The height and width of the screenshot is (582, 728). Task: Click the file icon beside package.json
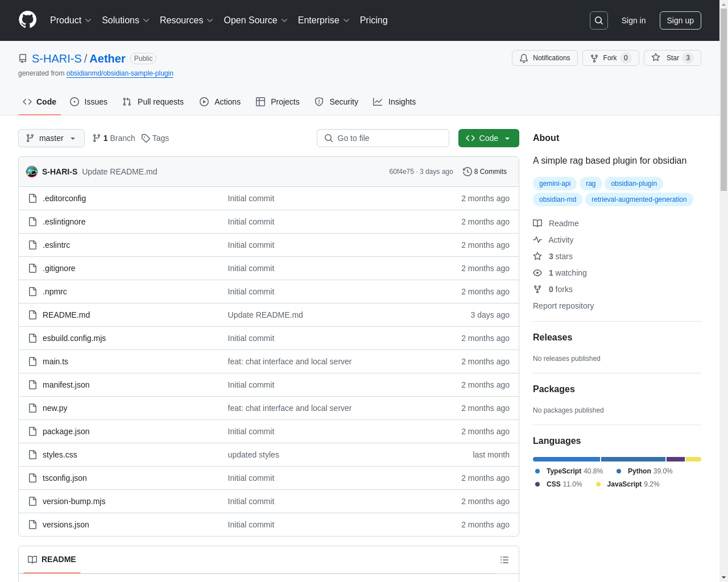[x=33, y=431]
